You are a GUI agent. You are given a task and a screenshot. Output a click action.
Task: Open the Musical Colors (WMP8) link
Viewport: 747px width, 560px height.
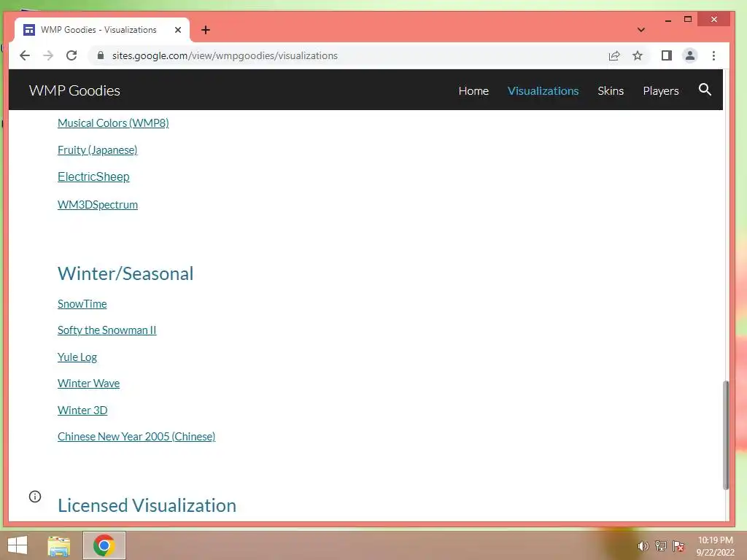[x=113, y=122]
